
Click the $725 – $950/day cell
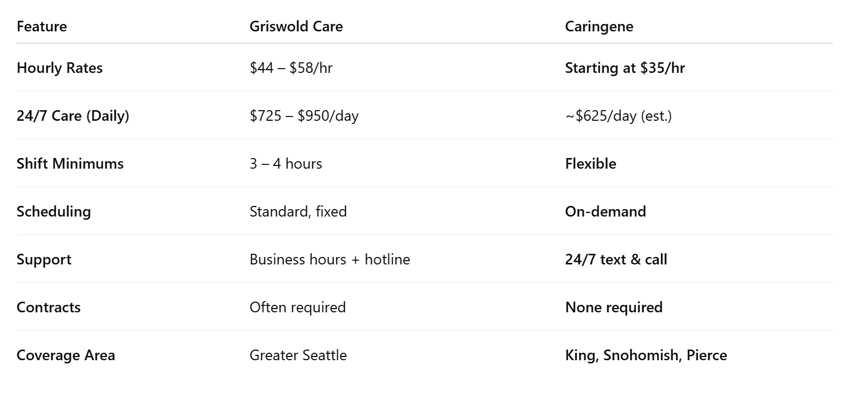click(304, 116)
